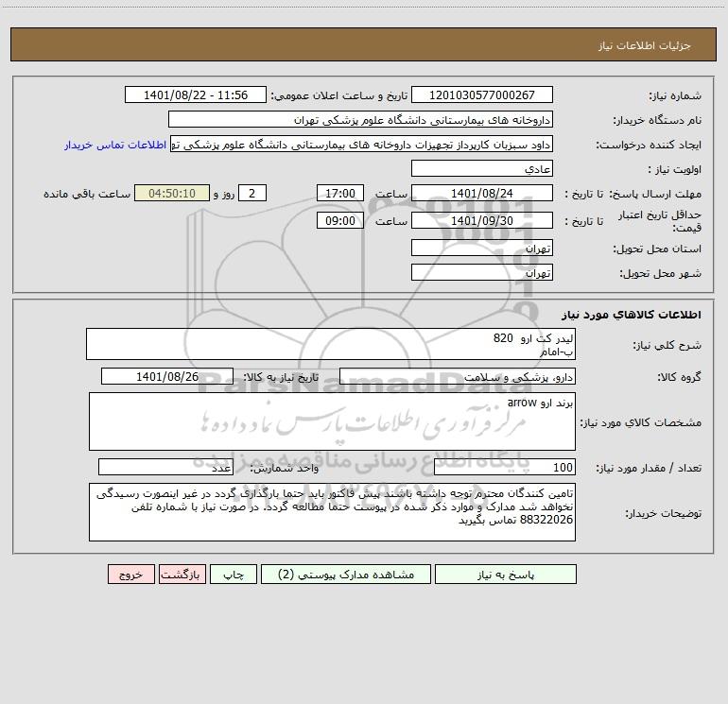The image size is (728, 704).
Task: Click the need date field 1401/08/26
Action: click(x=167, y=376)
